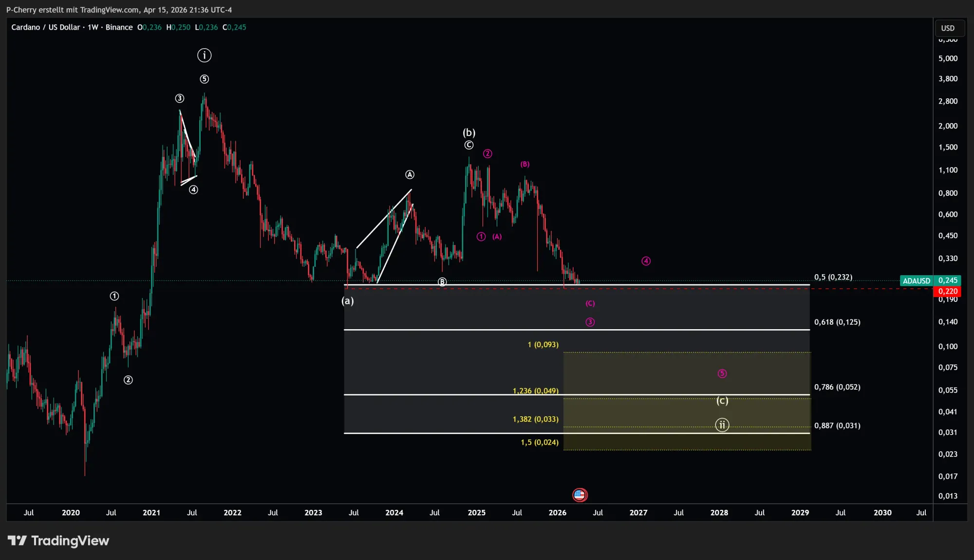Viewport: 974px width, 560px height.
Task: Click the pink (C) wave label
Action: tap(590, 303)
